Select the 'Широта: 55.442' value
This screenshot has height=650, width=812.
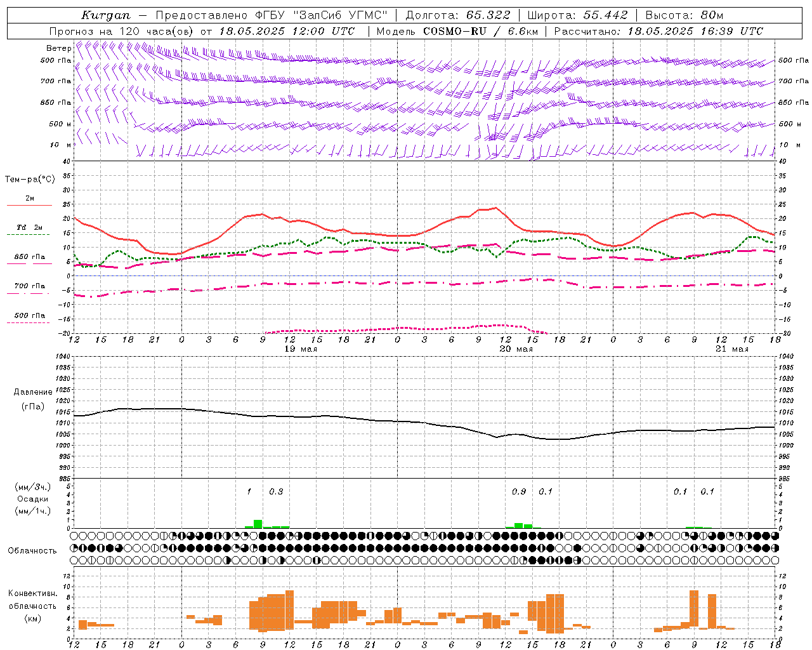pyautogui.click(x=578, y=15)
